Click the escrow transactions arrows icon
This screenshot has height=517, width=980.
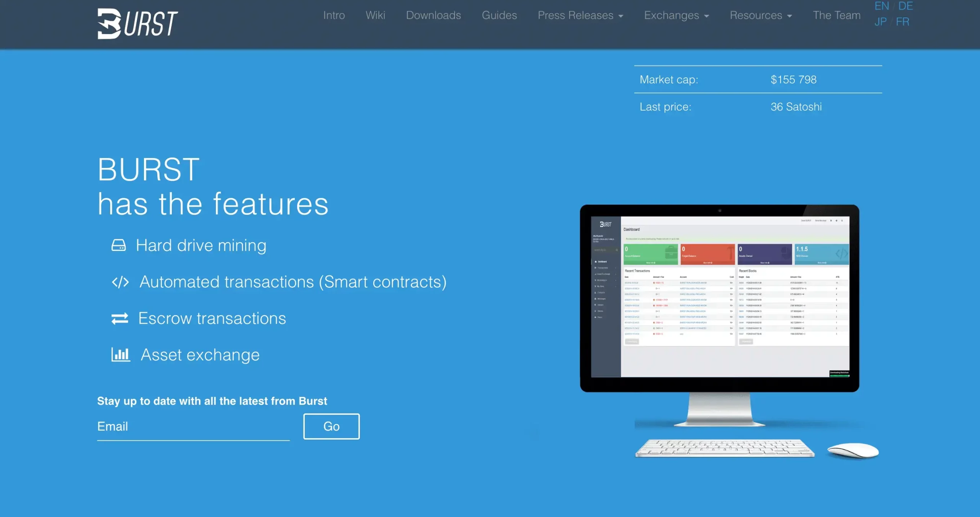(x=119, y=318)
